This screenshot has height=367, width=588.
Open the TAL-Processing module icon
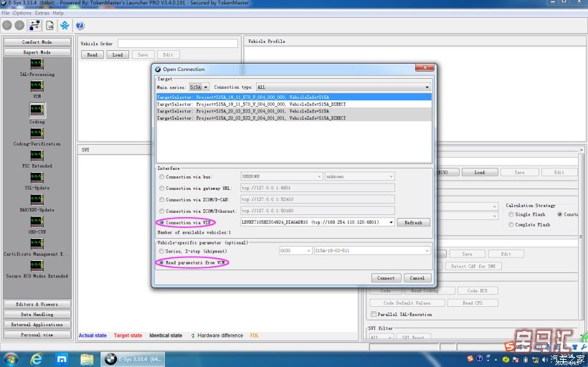click(37, 64)
